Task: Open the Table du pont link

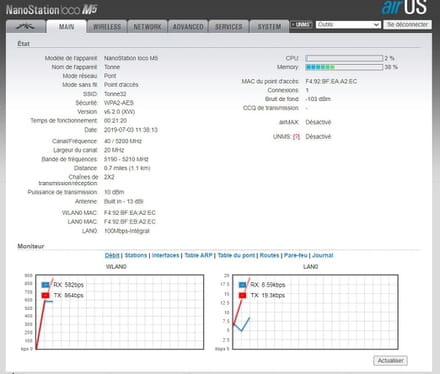Action: [236, 255]
